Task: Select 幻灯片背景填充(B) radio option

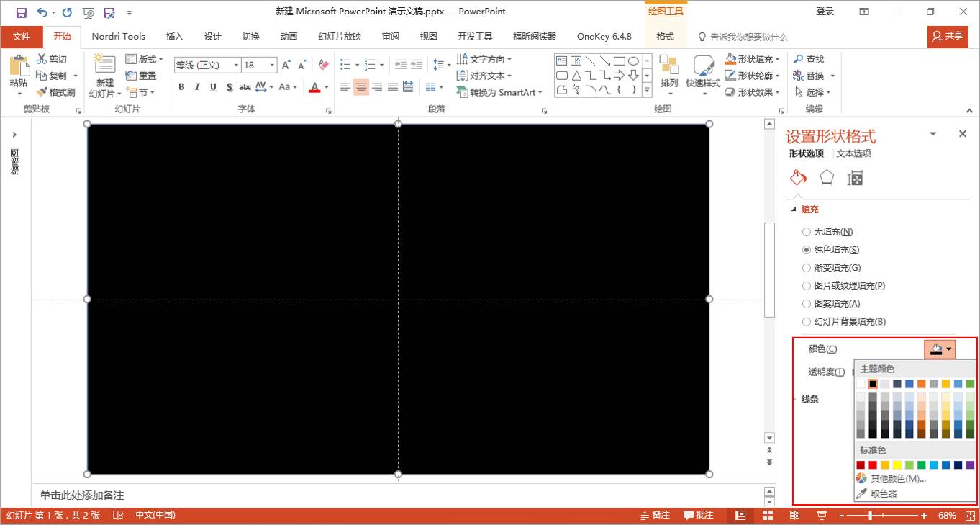Action: 844,322
